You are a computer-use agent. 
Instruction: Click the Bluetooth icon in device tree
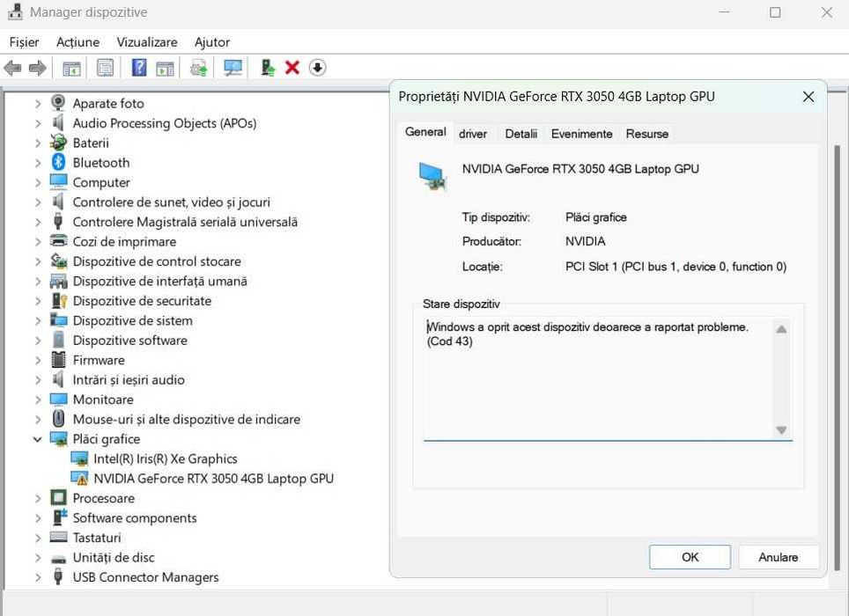click(x=58, y=162)
